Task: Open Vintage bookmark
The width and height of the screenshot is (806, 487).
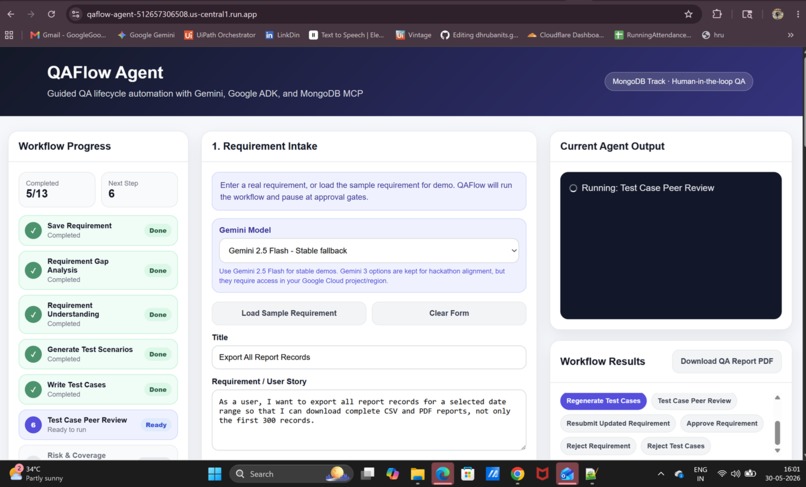Action: (x=413, y=35)
